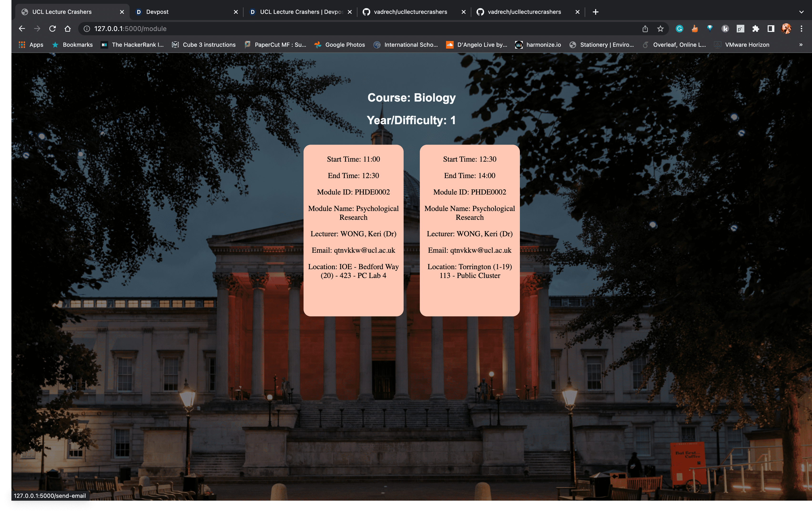
Task: Open the Grammarly extension icon
Action: [x=679, y=29]
